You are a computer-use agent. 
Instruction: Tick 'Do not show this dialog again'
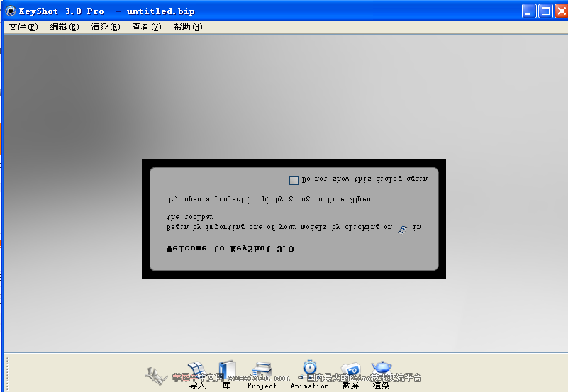tap(294, 180)
